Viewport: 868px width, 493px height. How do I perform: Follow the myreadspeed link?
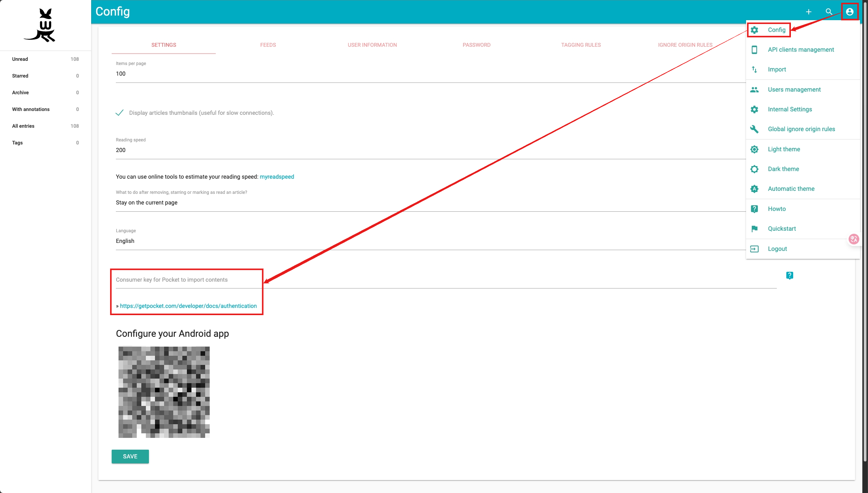point(277,177)
